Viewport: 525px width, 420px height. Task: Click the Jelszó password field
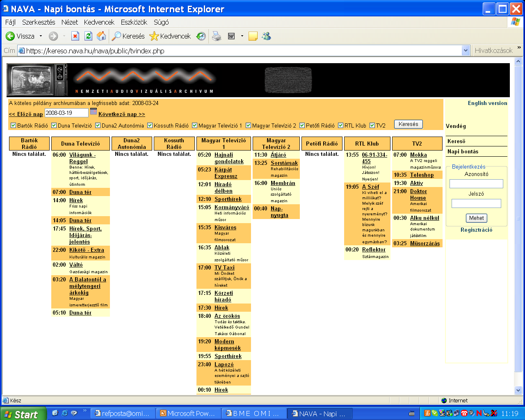(x=476, y=203)
